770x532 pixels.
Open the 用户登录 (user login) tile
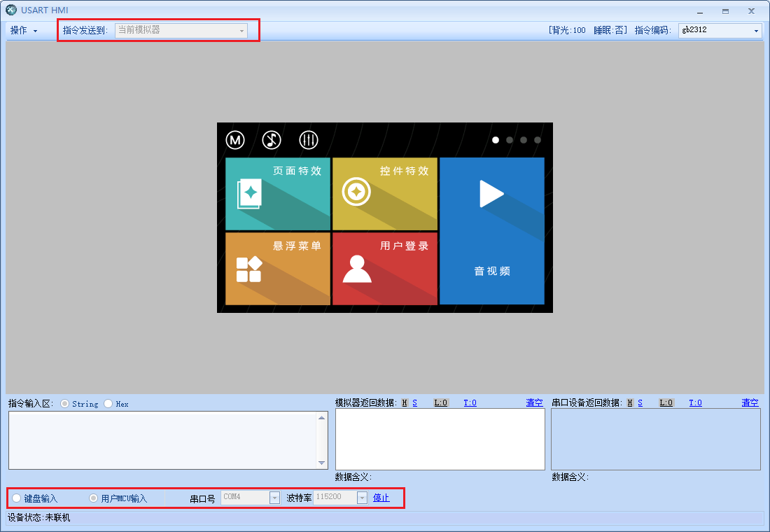384,269
